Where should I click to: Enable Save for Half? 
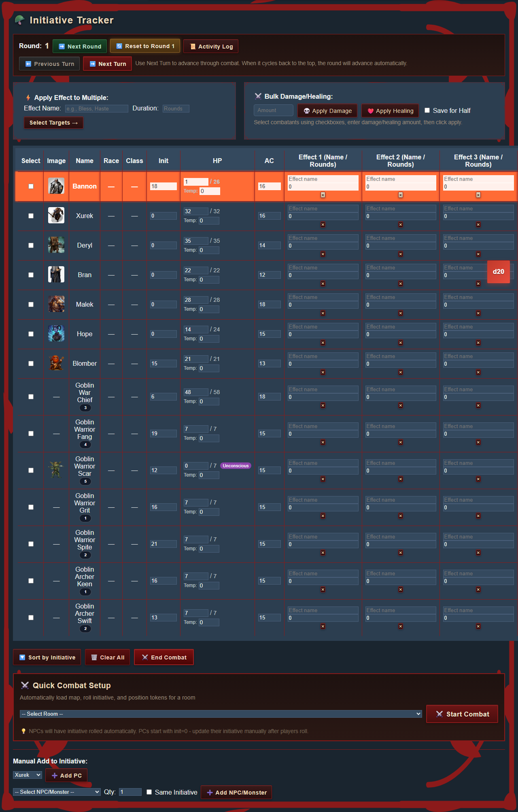coord(427,110)
